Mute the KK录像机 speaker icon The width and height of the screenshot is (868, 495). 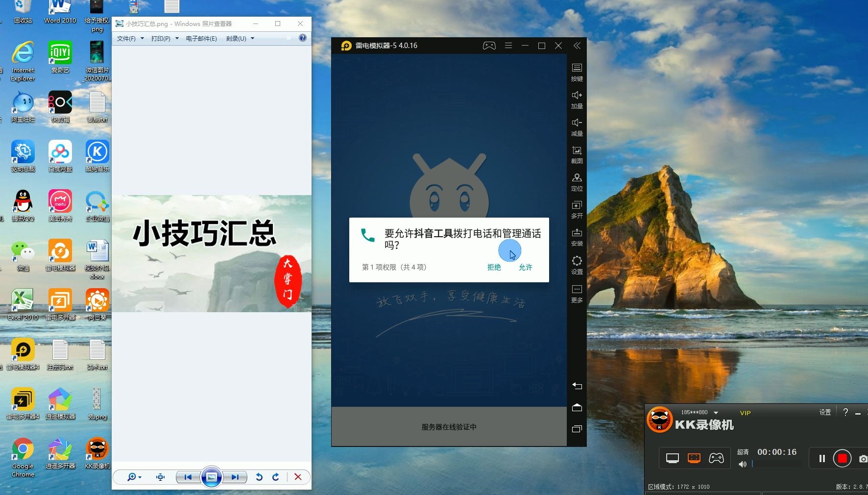point(743,464)
